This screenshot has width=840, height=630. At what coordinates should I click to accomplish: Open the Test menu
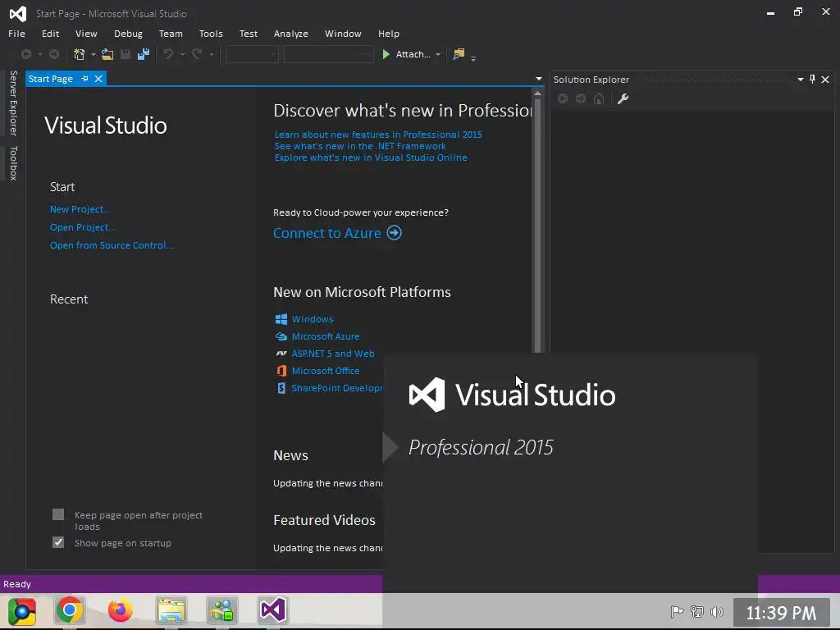coord(248,34)
